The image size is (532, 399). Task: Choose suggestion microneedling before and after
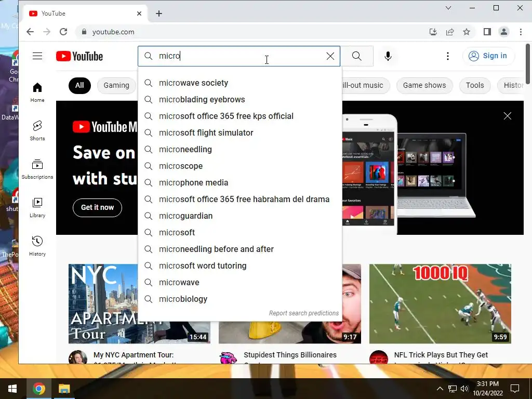[x=240, y=249]
